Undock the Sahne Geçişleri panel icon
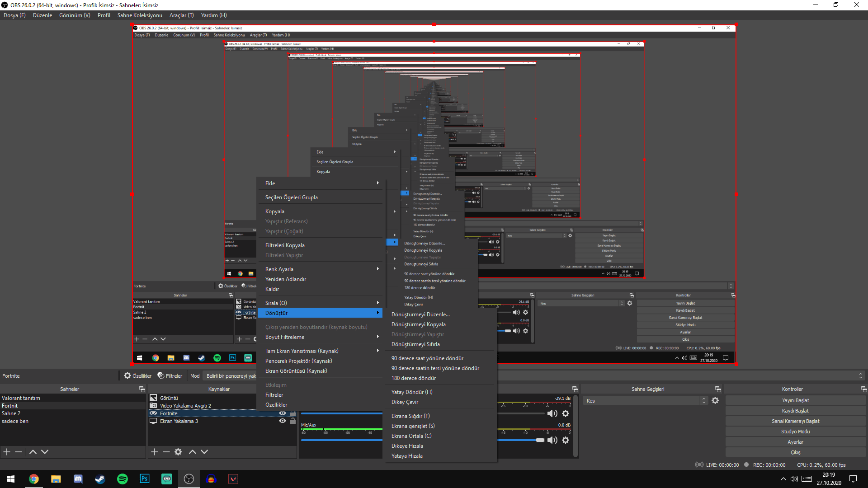Screen dimensions: 868x488 718,389
